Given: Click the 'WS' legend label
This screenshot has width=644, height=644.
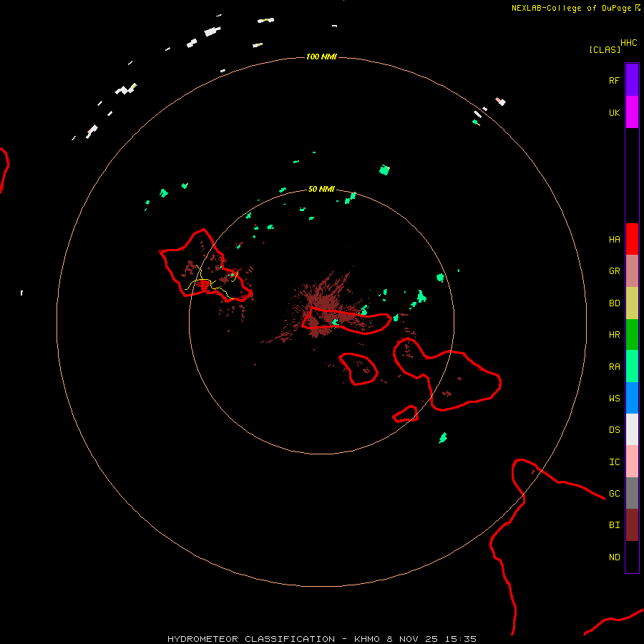Looking at the screenshot, I should (614, 399).
